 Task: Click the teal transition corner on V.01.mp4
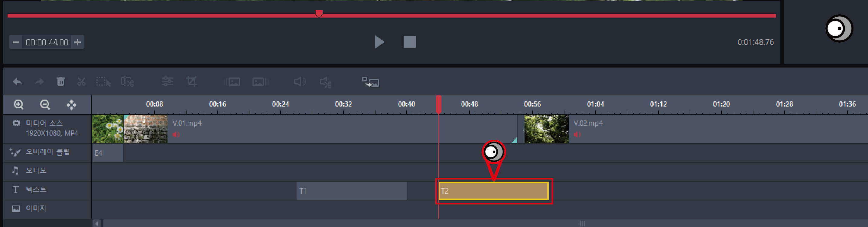515,140
